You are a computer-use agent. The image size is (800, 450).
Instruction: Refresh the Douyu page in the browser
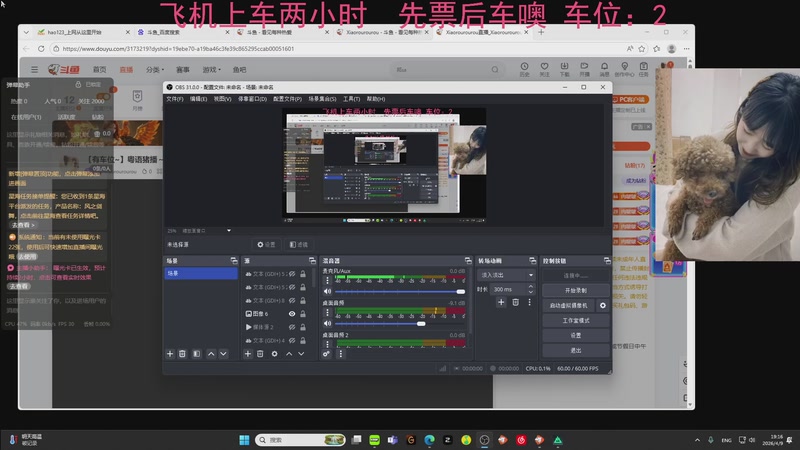click(41, 48)
